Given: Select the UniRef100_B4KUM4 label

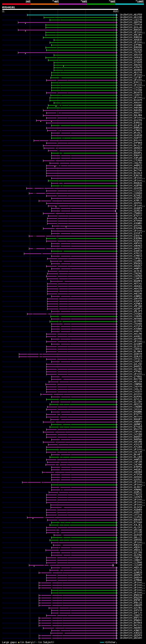Looking at the screenshot, I should pyautogui.click(x=131, y=110).
